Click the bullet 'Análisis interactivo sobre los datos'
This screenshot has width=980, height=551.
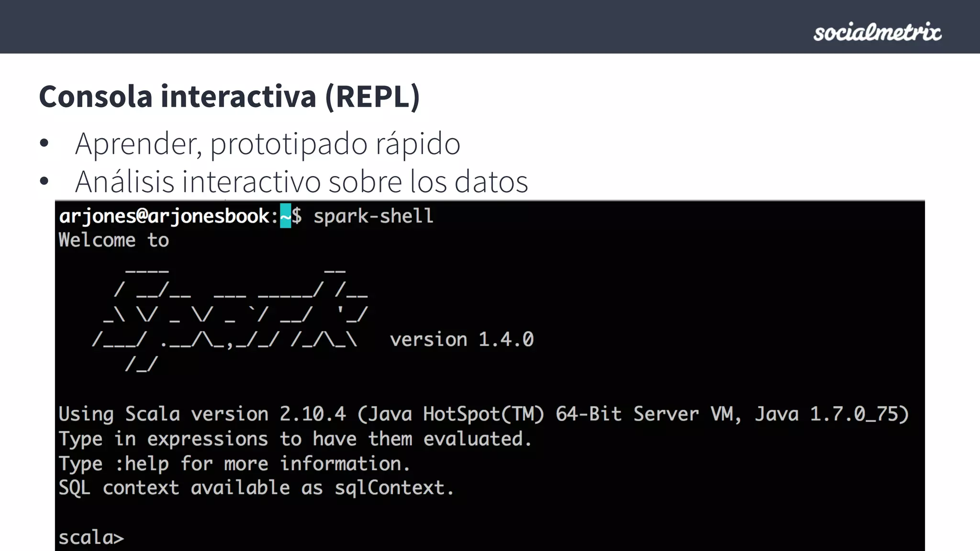pos(301,182)
